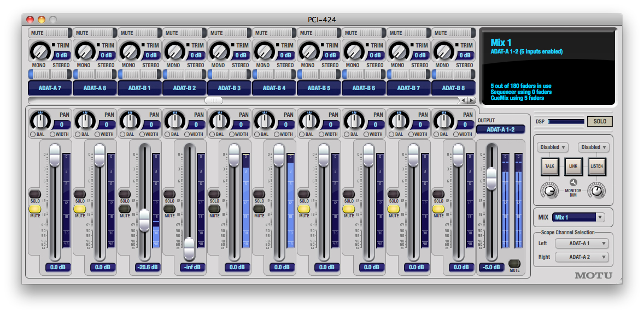Screen dimensions: 644x314
Task: Open the monitor wrench settings icon
Action: [x=573, y=182]
